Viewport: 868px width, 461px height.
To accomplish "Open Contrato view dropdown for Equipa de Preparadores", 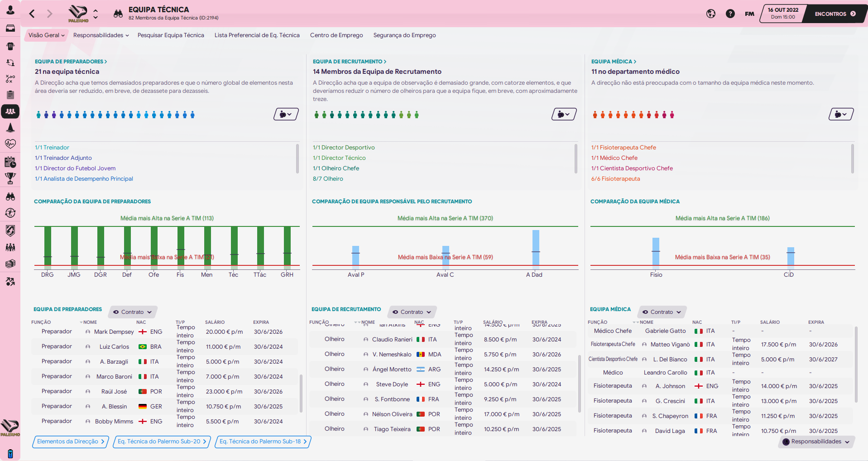I will click(132, 312).
